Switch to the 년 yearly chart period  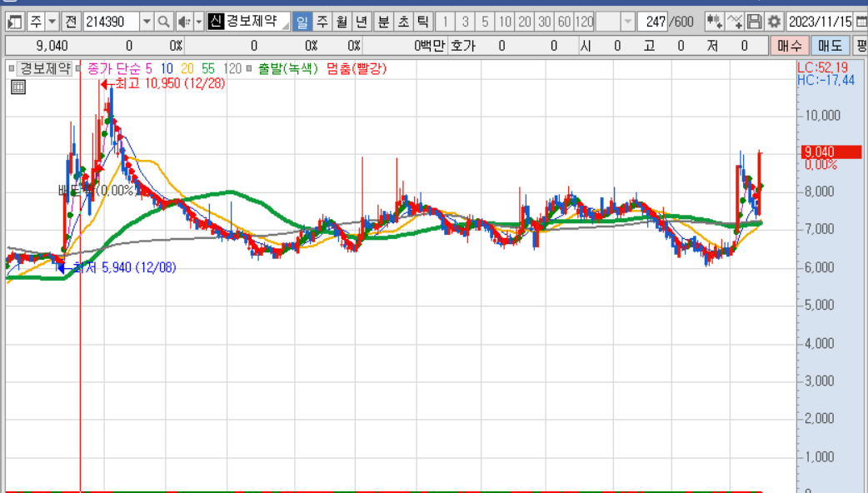point(362,22)
